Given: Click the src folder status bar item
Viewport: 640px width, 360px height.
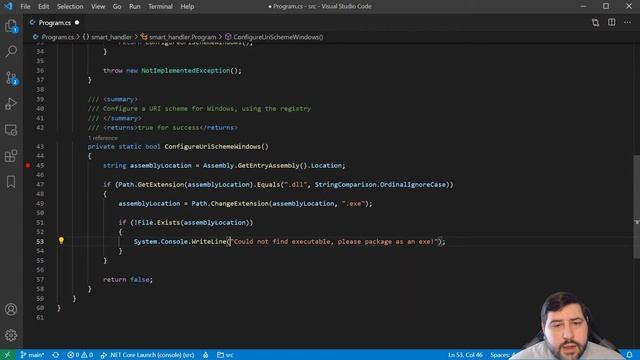Looking at the screenshot, I should (225, 355).
